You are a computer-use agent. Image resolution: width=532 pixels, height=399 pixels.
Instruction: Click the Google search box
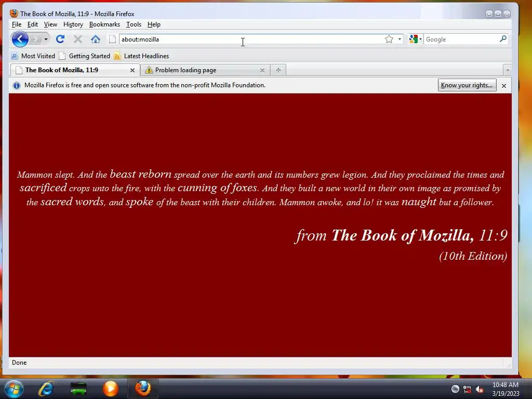461,39
